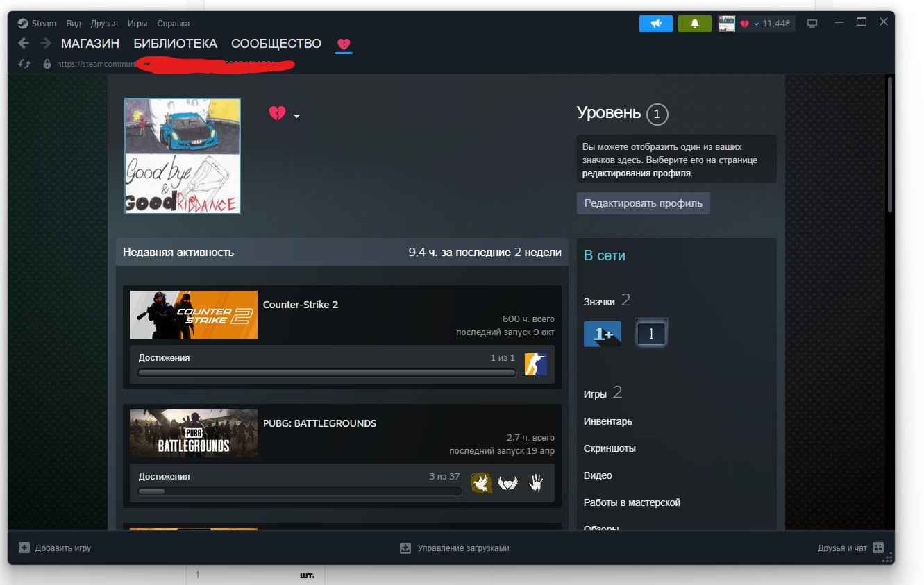Image resolution: width=924 pixels, height=585 pixels.
Task: Click the PUBG achievements progress bar
Action: coord(300,491)
